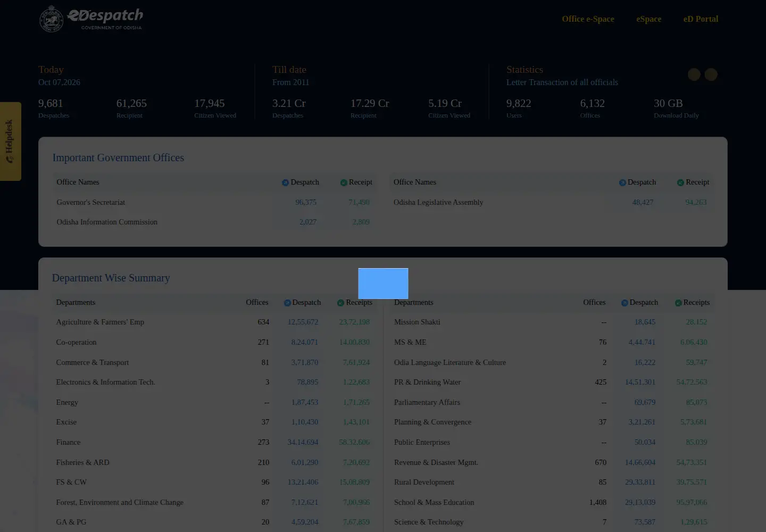Click Odisha Information Commission receipt 2,809
This screenshot has width=766, height=532.
click(x=361, y=222)
